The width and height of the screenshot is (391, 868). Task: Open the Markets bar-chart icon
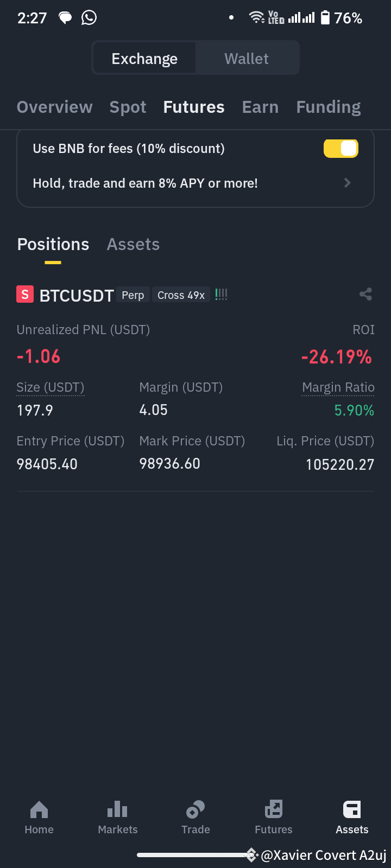click(x=117, y=810)
